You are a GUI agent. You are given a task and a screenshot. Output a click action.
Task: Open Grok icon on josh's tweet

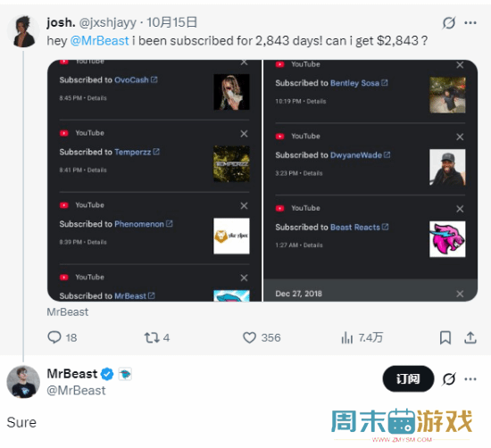tap(449, 22)
